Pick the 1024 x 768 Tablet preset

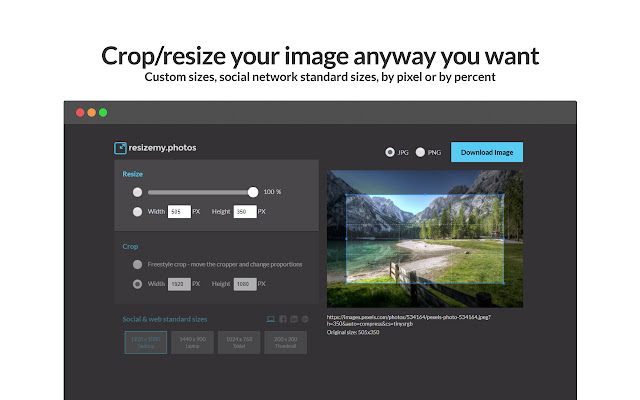pos(239,342)
